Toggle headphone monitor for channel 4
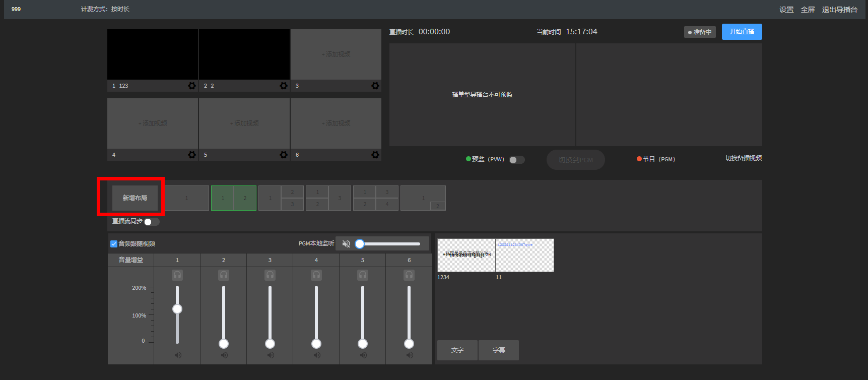868x380 pixels. point(316,275)
